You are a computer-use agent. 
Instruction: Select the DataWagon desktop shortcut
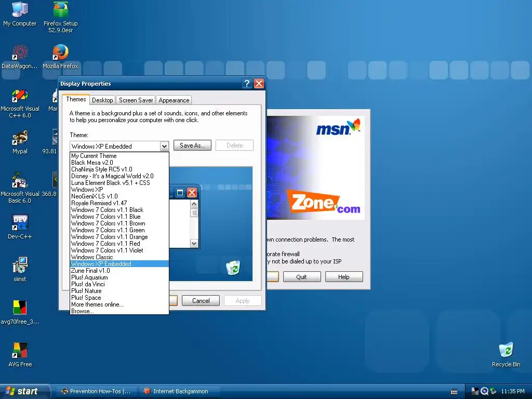tap(20, 56)
